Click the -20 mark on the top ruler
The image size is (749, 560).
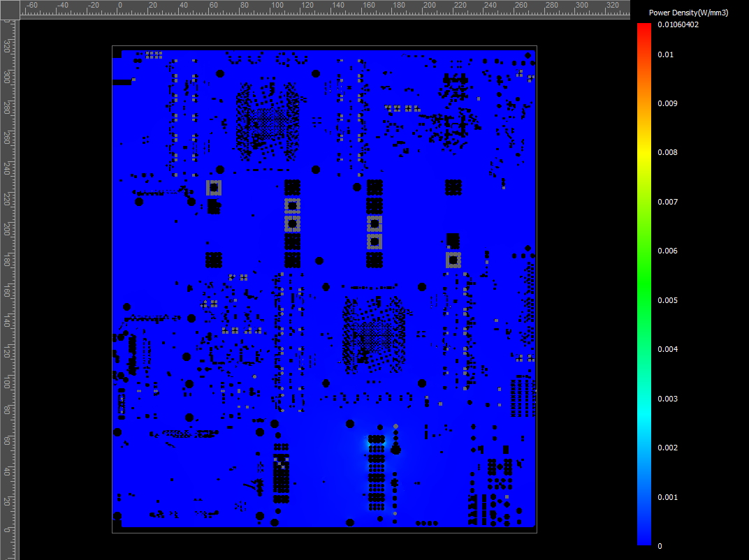93,6
